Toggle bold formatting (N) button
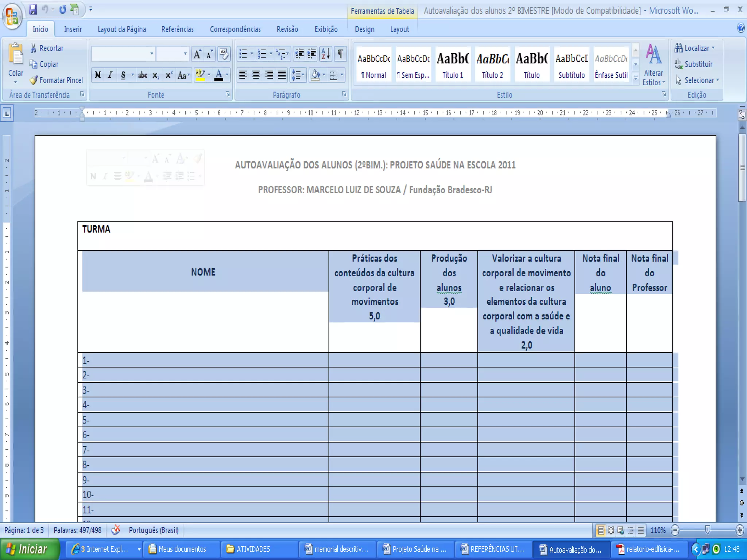747x560 pixels. 98,75
